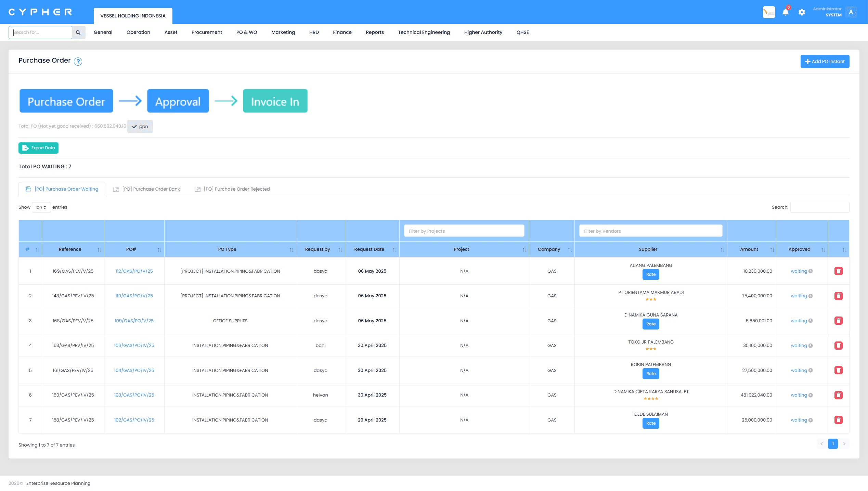The width and height of the screenshot is (868, 491).
Task: Click the Export Data button
Action: [39, 148]
